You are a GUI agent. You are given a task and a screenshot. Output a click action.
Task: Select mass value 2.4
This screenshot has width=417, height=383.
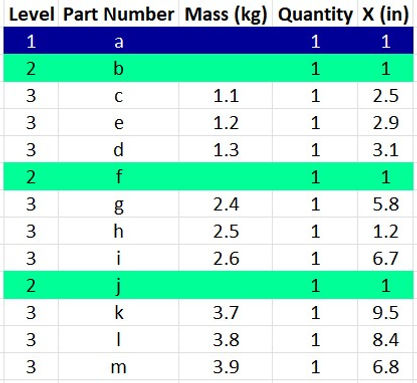pos(226,204)
